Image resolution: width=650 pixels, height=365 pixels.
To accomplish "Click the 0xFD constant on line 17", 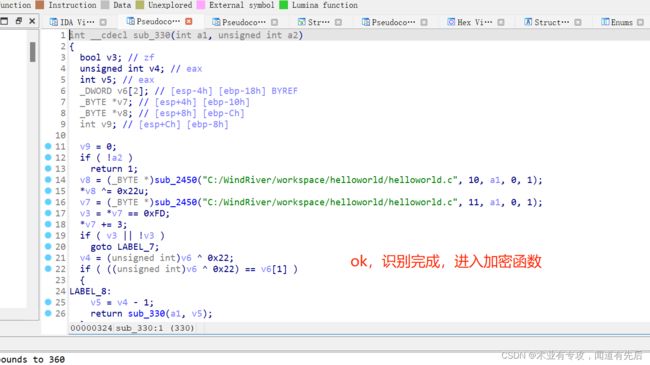I will coord(155,213).
